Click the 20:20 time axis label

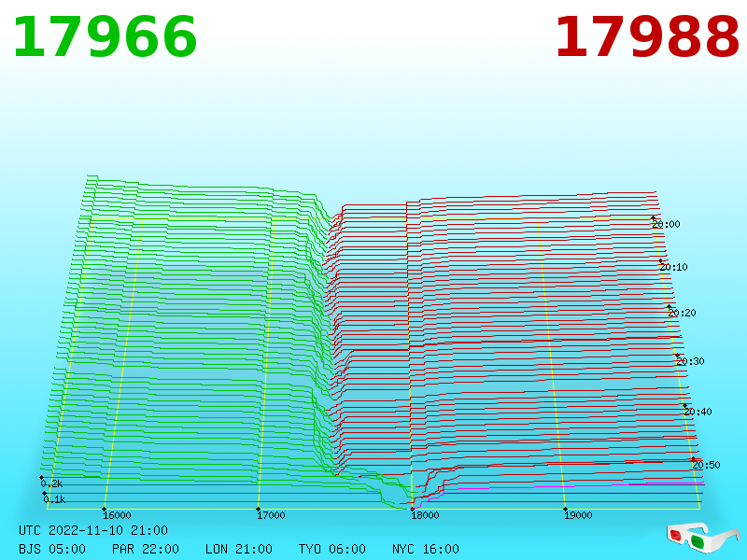coord(682,313)
